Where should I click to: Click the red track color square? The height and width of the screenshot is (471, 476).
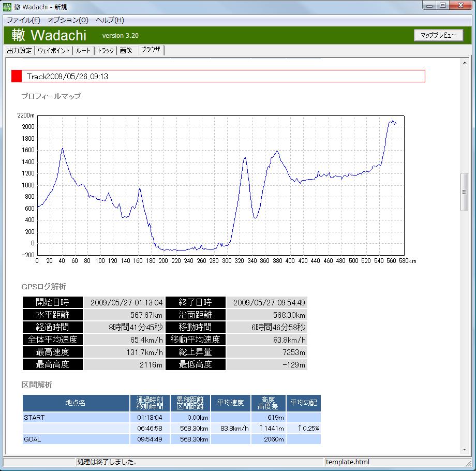(17, 76)
